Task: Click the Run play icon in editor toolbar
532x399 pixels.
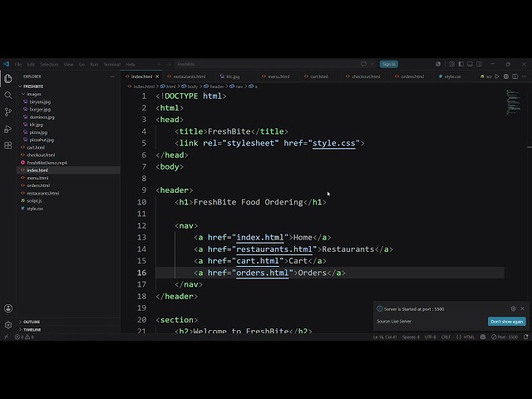Action: click(x=497, y=76)
